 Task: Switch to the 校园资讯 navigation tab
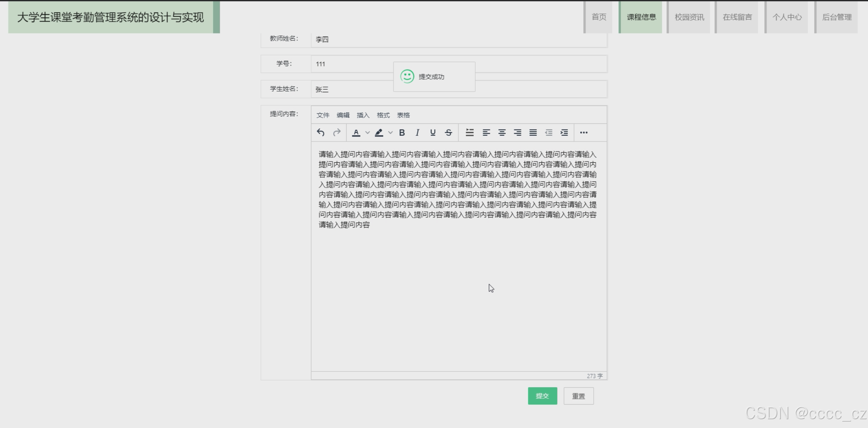[x=689, y=17]
